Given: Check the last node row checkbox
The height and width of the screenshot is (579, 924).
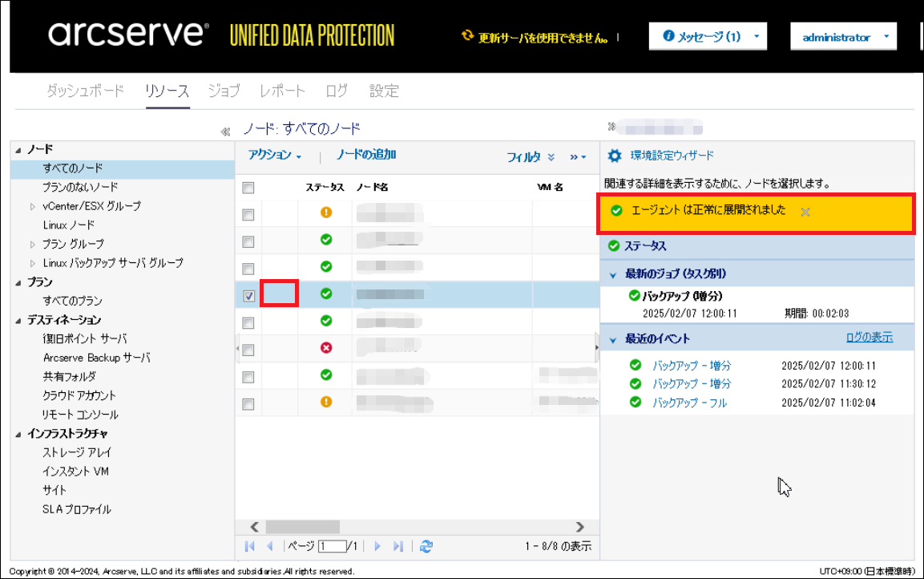Looking at the screenshot, I should [248, 404].
